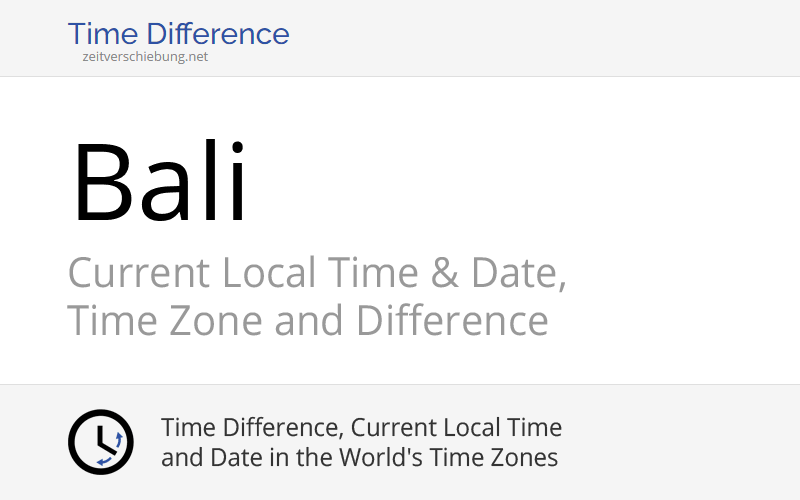Select the Bali page heading
The image size is (800, 500).
[160, 181]
